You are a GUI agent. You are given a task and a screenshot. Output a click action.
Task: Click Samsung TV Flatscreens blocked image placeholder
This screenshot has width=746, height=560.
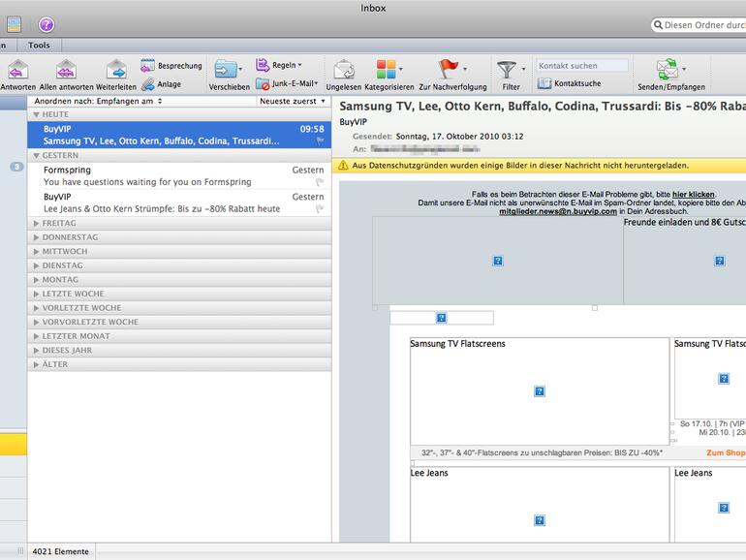click(x=540, y=391)
